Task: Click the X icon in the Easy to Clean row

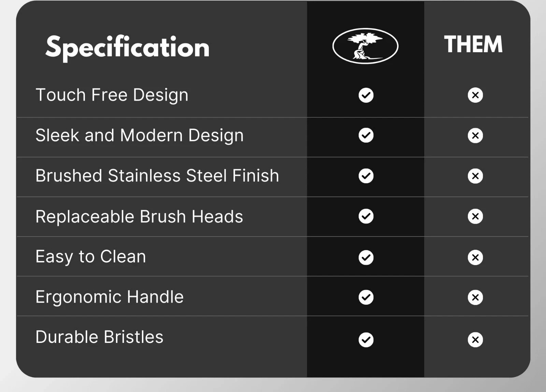Action: pyautogui.click(x=475, y=257)
